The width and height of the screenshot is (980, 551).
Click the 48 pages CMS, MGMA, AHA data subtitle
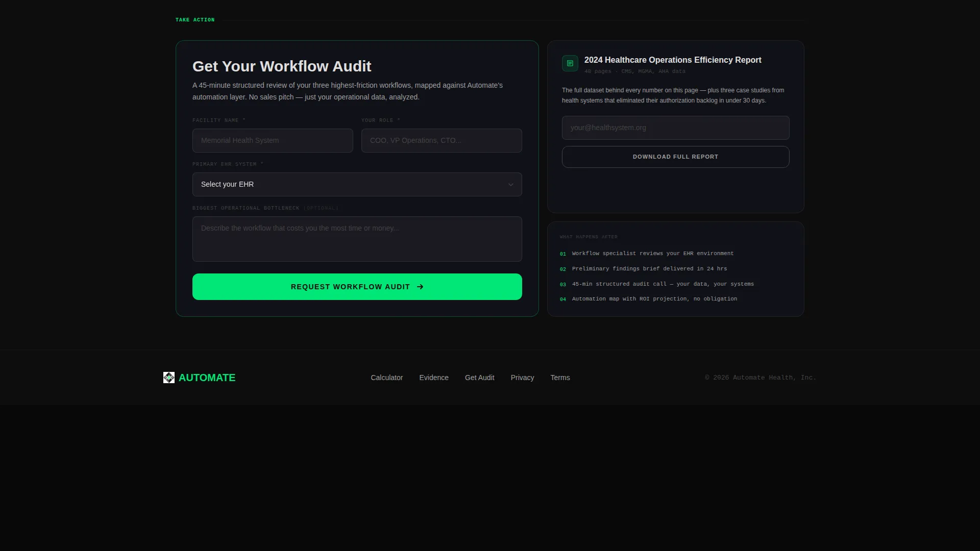coord(635,71)
